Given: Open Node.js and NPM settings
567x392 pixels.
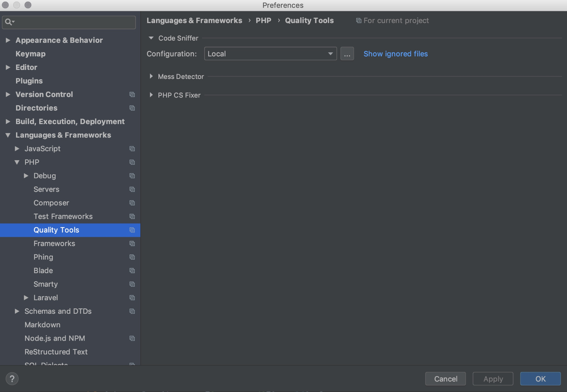Looking at the screenshot, I should [55, 339].
